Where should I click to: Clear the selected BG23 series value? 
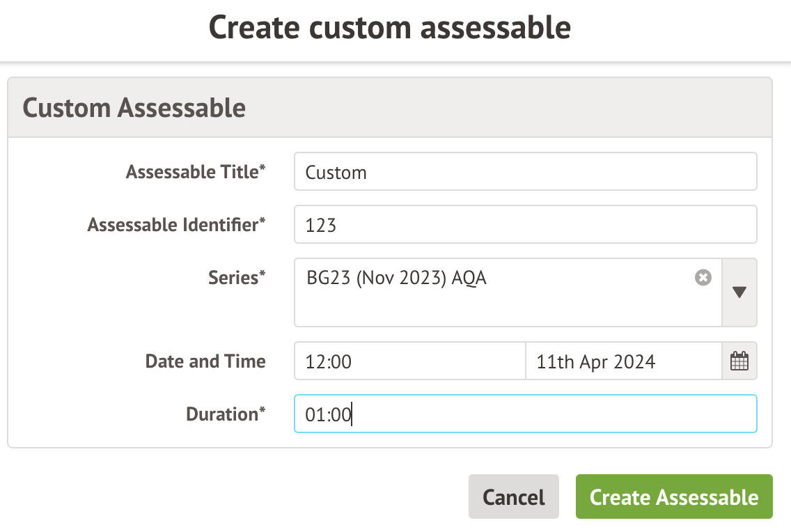[703, 278]
